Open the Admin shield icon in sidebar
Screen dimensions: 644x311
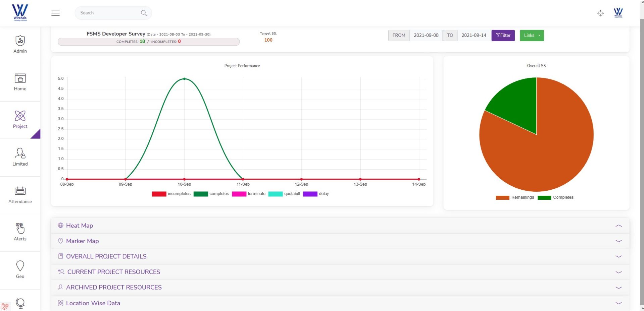20,41
